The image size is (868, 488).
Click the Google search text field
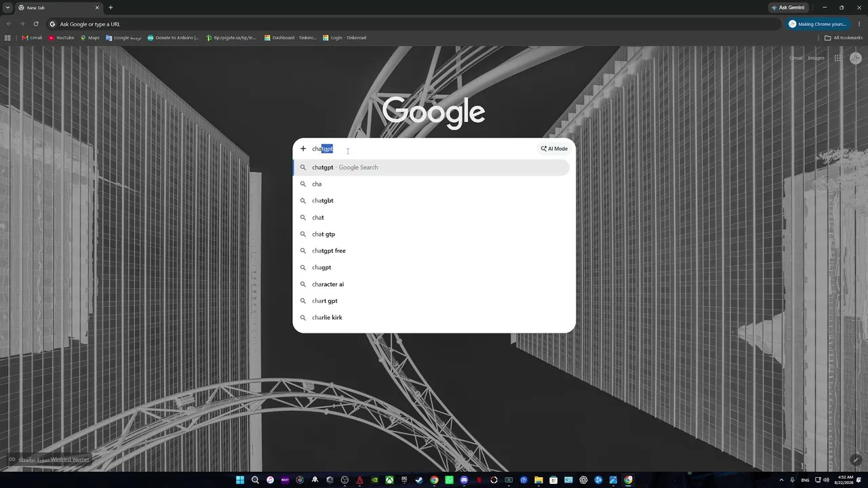(x=424, y=149)
